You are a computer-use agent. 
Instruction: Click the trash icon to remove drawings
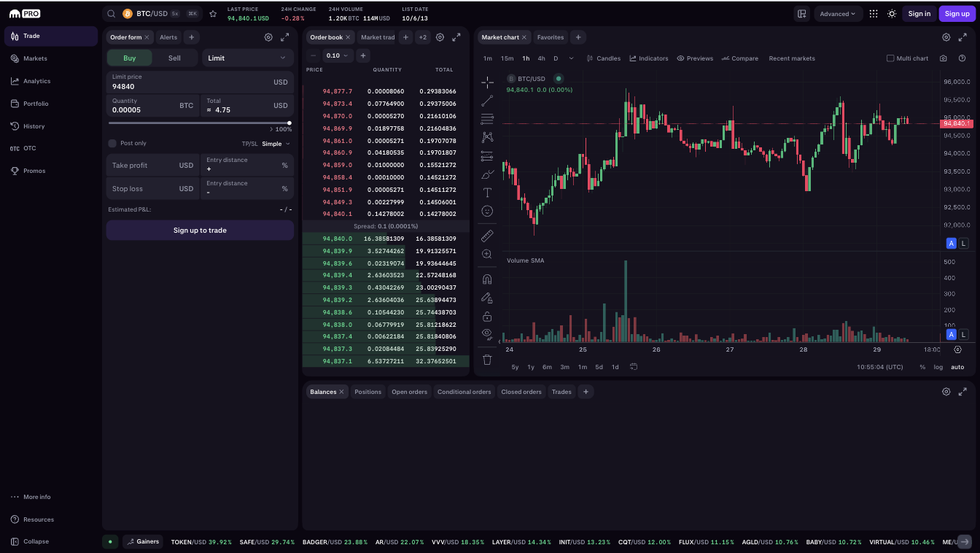coord(487,360)
